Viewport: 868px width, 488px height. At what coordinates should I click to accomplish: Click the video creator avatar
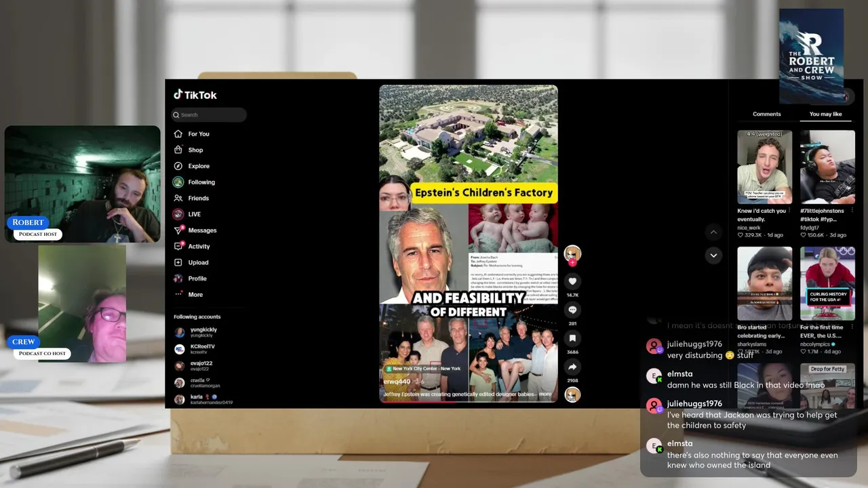pos(572,253)
